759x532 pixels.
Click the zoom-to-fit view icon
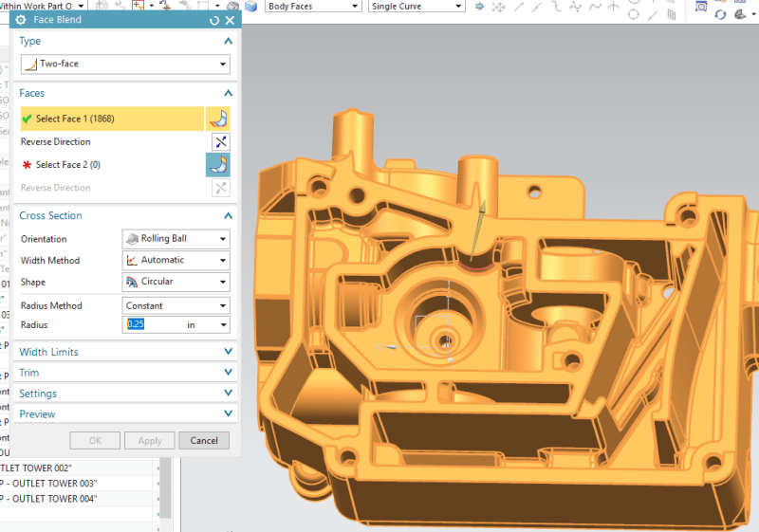point(701,7)
